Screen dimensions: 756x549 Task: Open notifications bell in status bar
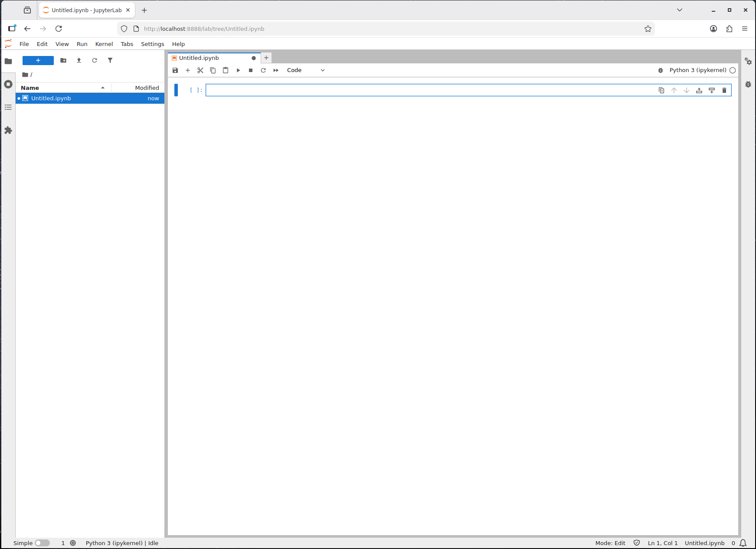click(x=743, y=543)
